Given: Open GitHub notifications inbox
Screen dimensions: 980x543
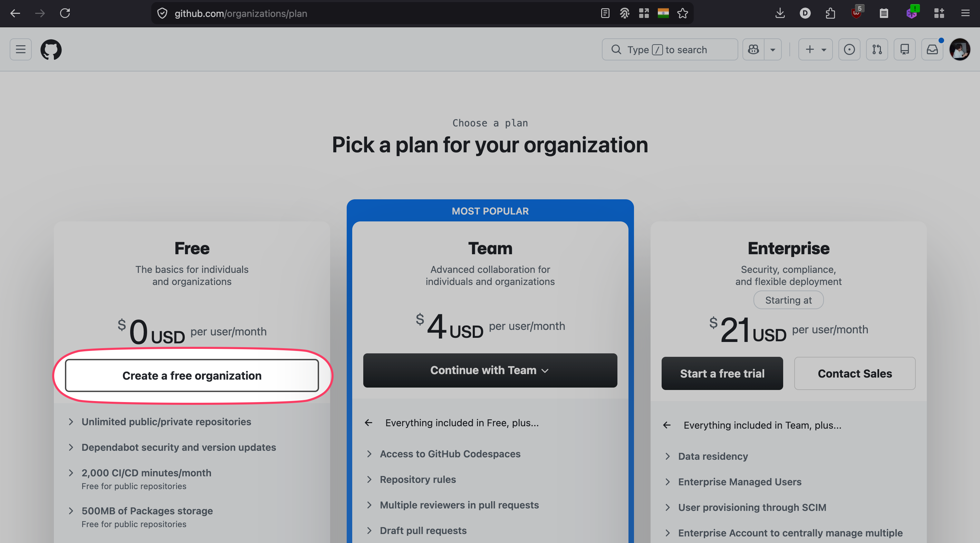Looking at the screenshot, I should pos(932,49).
